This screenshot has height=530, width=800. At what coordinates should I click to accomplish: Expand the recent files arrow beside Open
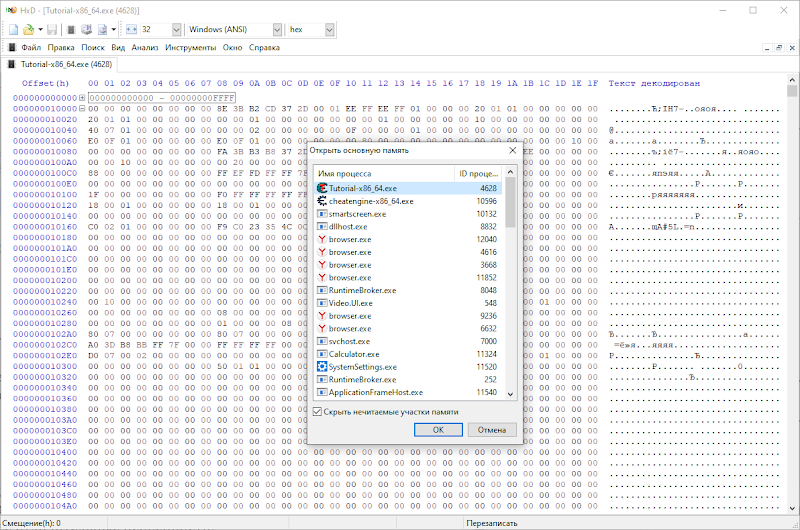coord(40,30)
